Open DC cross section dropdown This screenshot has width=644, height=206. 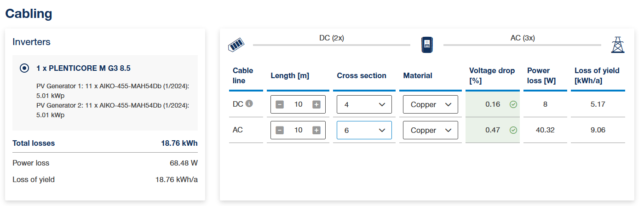pyautogui.click(x=364, y=104)
